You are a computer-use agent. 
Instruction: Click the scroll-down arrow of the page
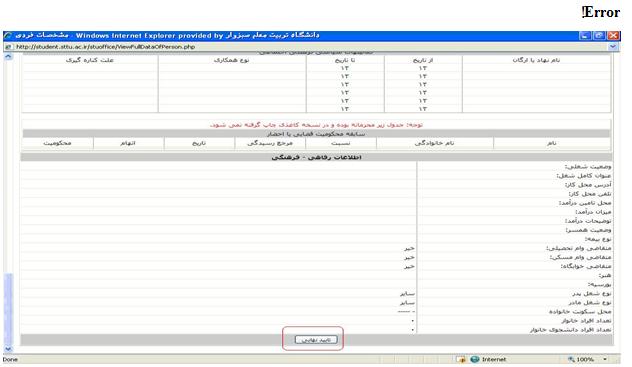tap(8, 349)
